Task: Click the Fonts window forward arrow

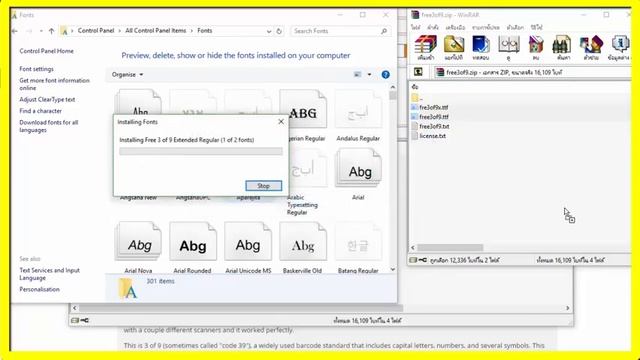Action: pos(29,31)
